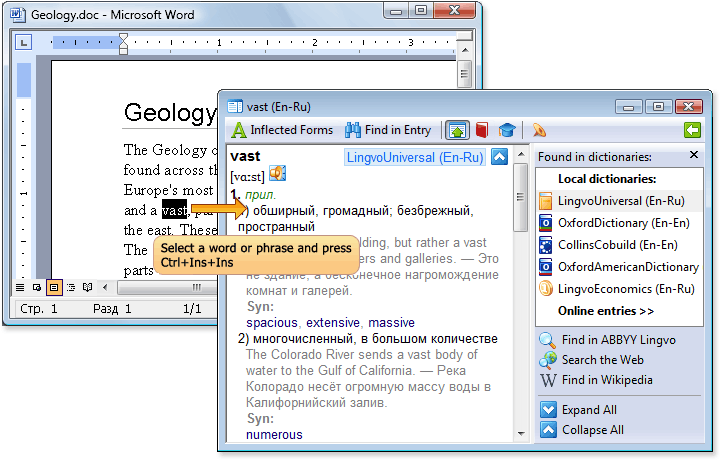Switch Word to Outline view icon
The width and height of the screenshot is (723, 461).
[x=71, y=288]
